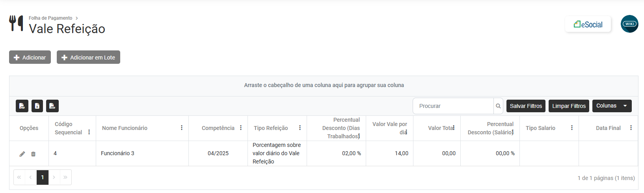Edit the Funcionário 3 record
This screenshot has height=193, width=644.
[x=22, y=154]
